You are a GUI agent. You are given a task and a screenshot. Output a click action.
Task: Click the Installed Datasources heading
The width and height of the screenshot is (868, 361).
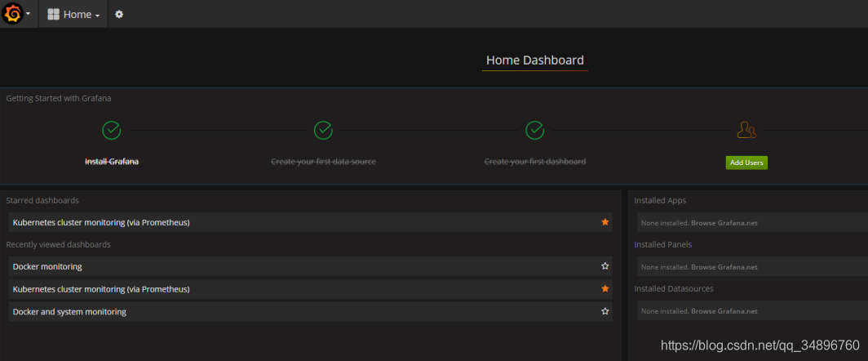(674, 289)
